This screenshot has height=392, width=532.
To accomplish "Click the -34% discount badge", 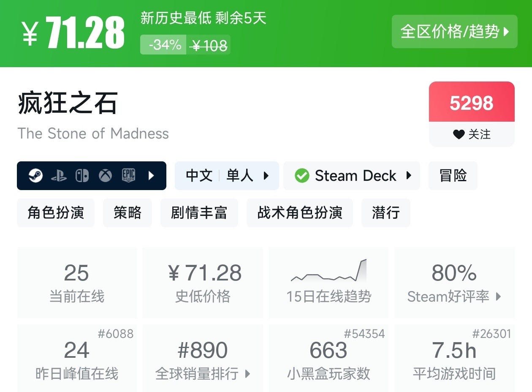I will [x=165, y=45].
